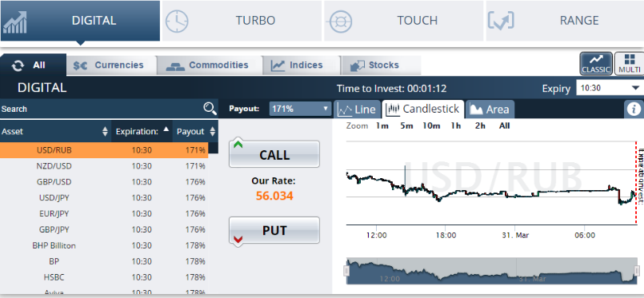This screenshot has width=644, height=298.
Task: Select the RANGE trading option
Action: [x=565, y=21]
